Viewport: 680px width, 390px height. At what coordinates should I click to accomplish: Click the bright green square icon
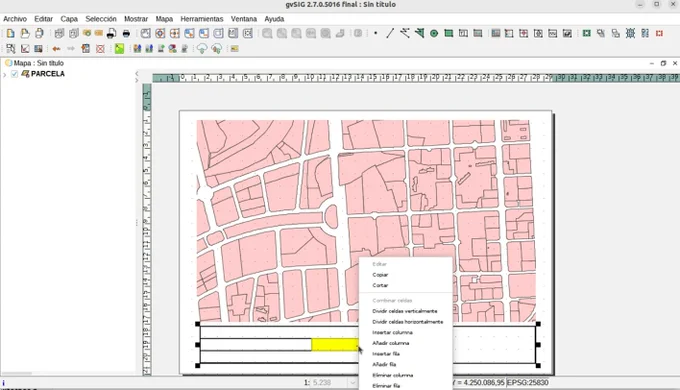(119, 49)
